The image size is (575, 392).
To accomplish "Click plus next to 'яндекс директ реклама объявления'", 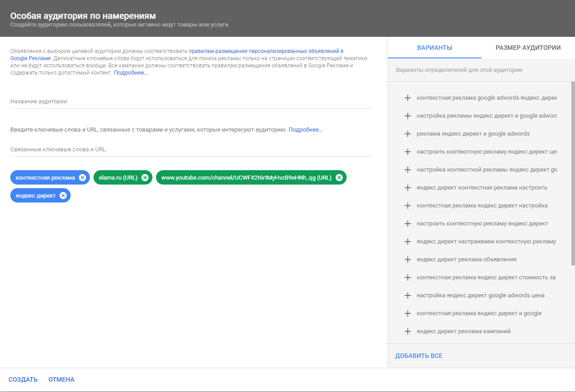I will (408, 260).
